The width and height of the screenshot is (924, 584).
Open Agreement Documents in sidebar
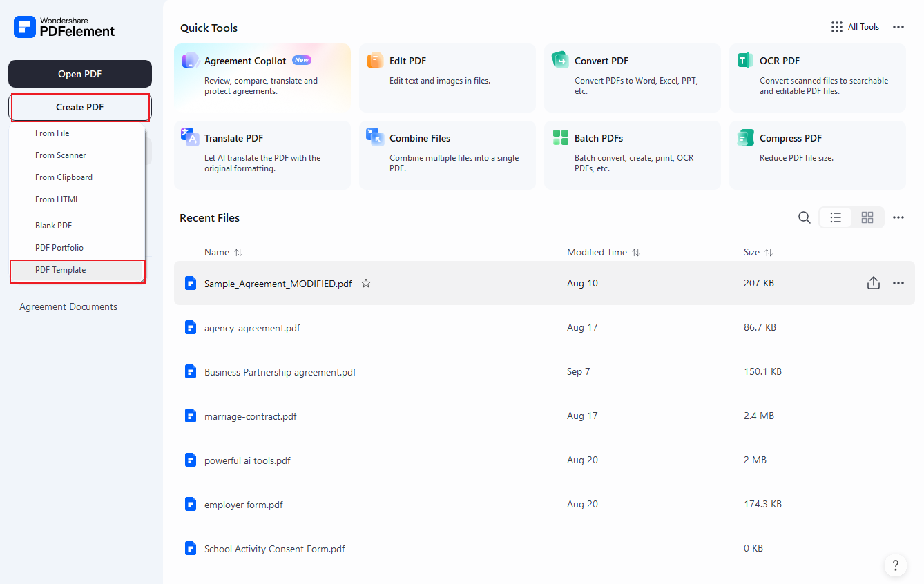click(x=68, y=306)
